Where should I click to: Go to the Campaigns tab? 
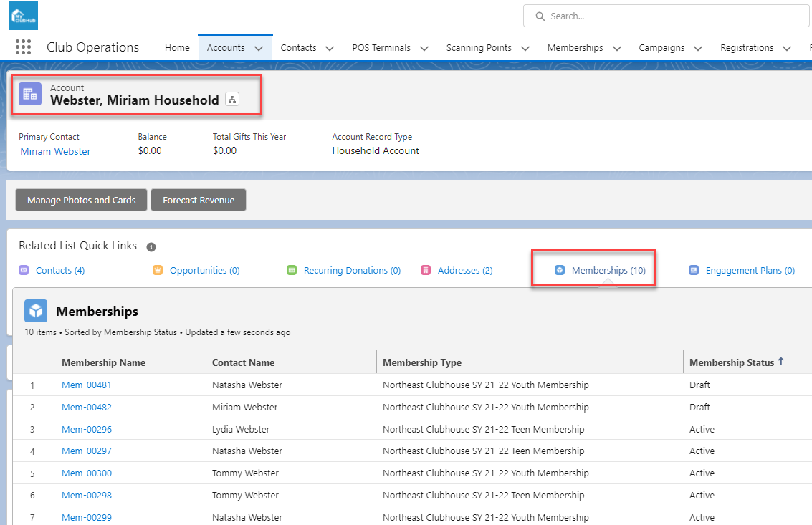pos(661,48)
